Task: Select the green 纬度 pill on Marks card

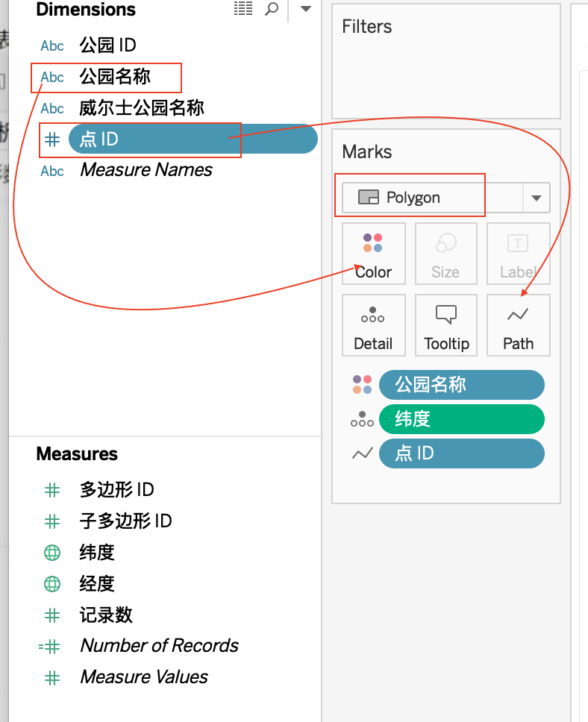Action: pos(462,419)
